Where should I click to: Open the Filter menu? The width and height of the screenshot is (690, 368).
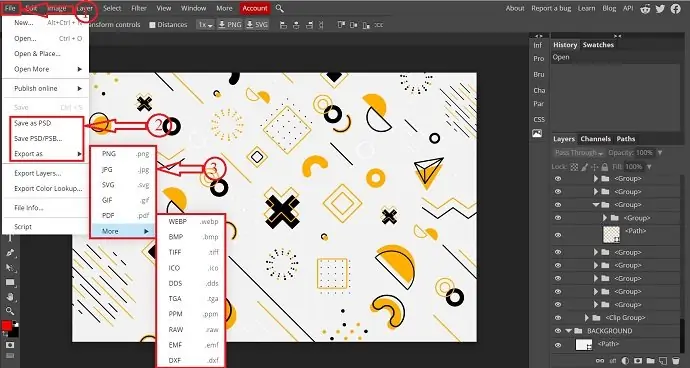pyautogui.click(x=139, y=8)
